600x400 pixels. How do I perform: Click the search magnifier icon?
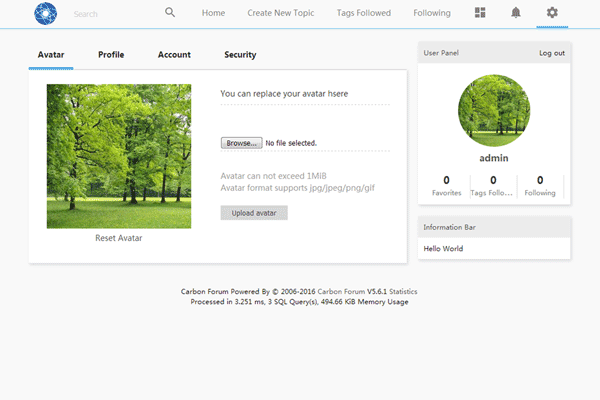pyautogui.click(x=170, y=13)
